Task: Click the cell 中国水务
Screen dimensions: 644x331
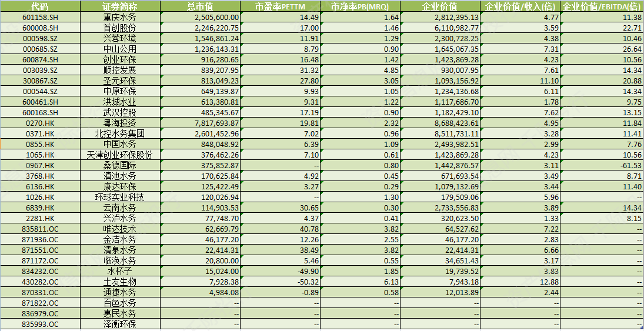Action: (x=119, y=144)
